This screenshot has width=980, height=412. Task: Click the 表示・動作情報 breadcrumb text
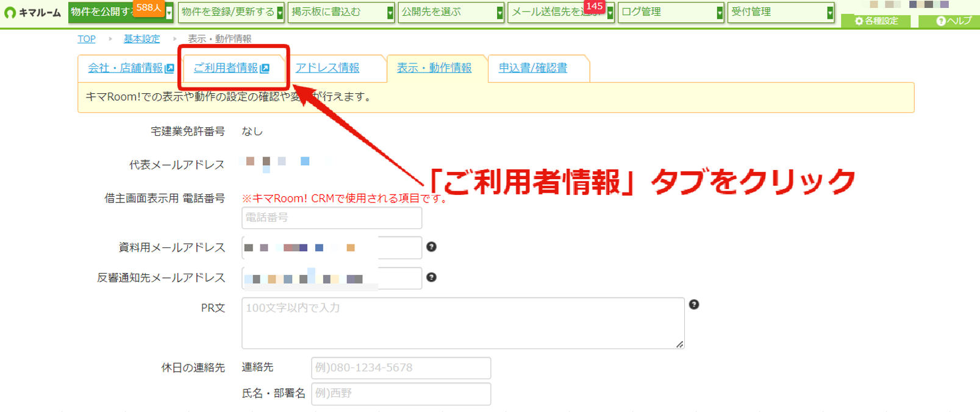click(x=220, y=38)
